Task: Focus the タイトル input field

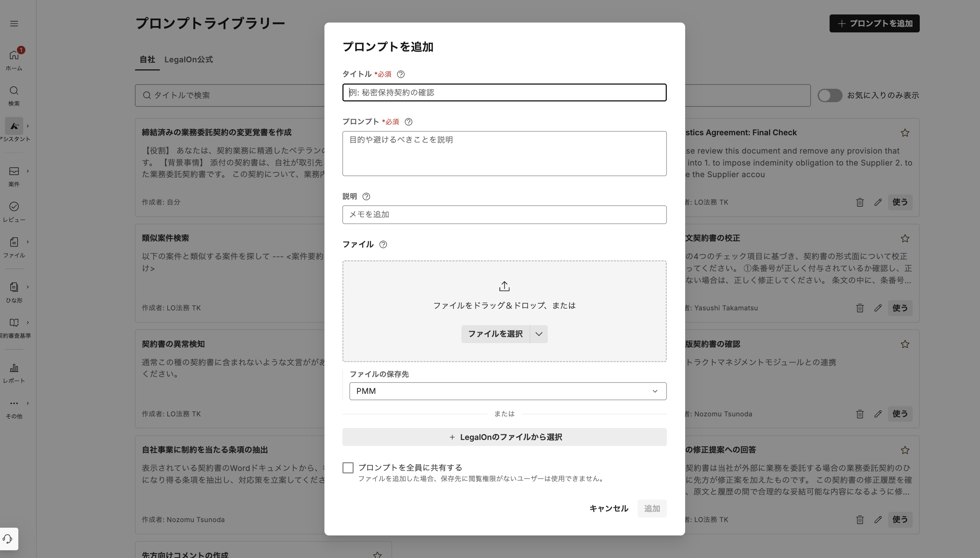Action: [x=504, y=92]
